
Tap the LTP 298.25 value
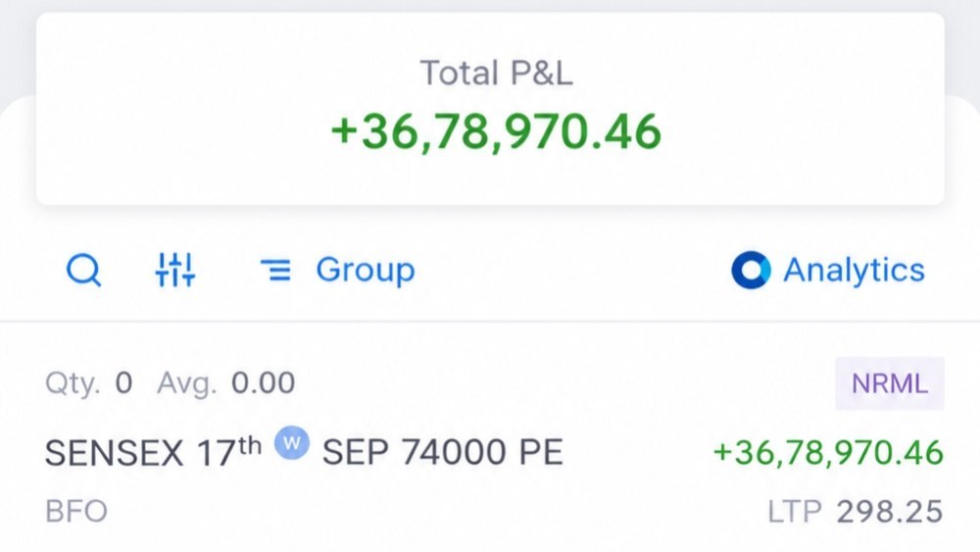(890, 512)
